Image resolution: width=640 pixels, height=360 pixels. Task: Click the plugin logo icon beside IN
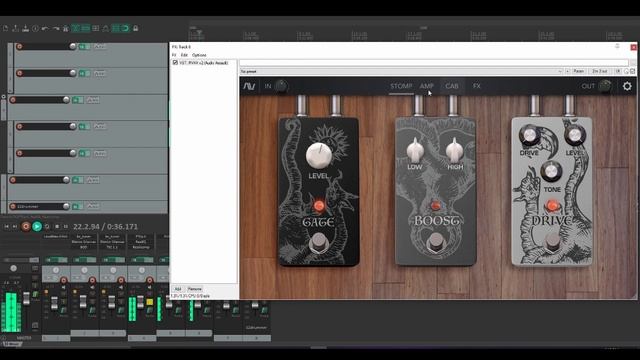(249, 86)
